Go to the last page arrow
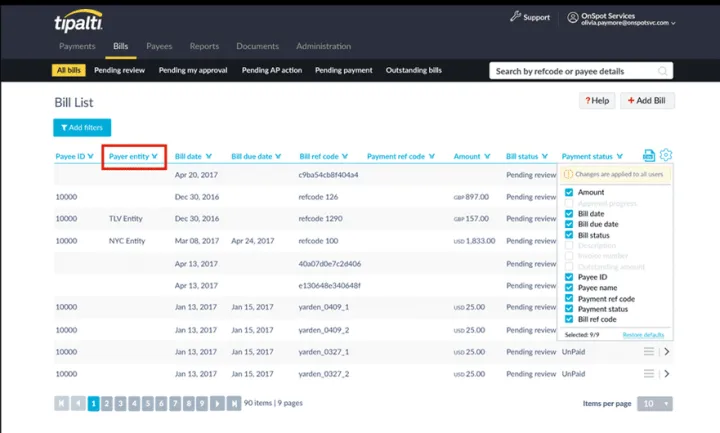 (x=234, y=403)
